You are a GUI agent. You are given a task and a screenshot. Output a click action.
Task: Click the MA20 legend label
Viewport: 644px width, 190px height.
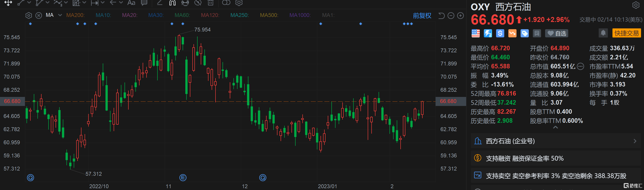(x=130, y=15)
